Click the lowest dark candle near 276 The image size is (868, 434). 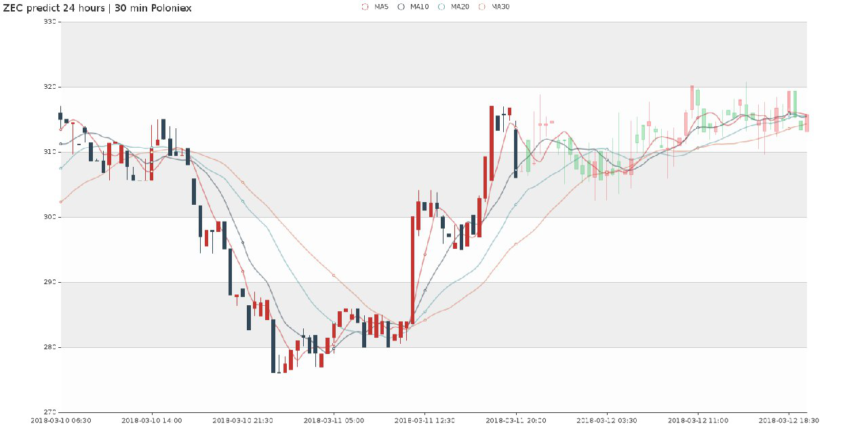click(x=273, y=346)
